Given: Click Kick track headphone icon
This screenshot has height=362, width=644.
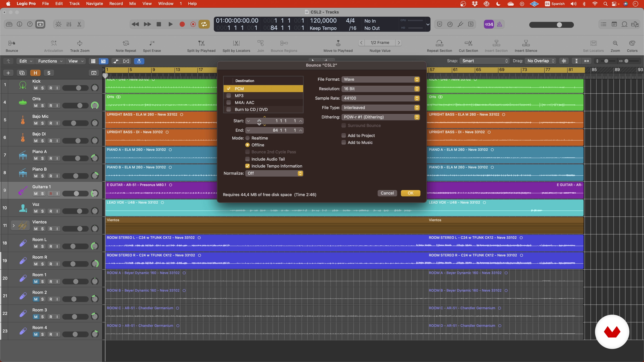Looking at the screenshot, I should point(23,85).
